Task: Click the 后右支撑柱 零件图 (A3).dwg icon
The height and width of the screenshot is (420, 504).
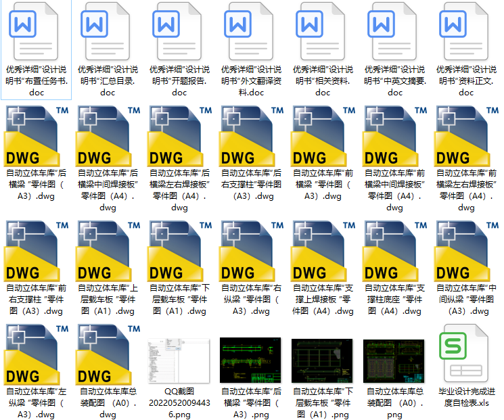Action: 251,135
